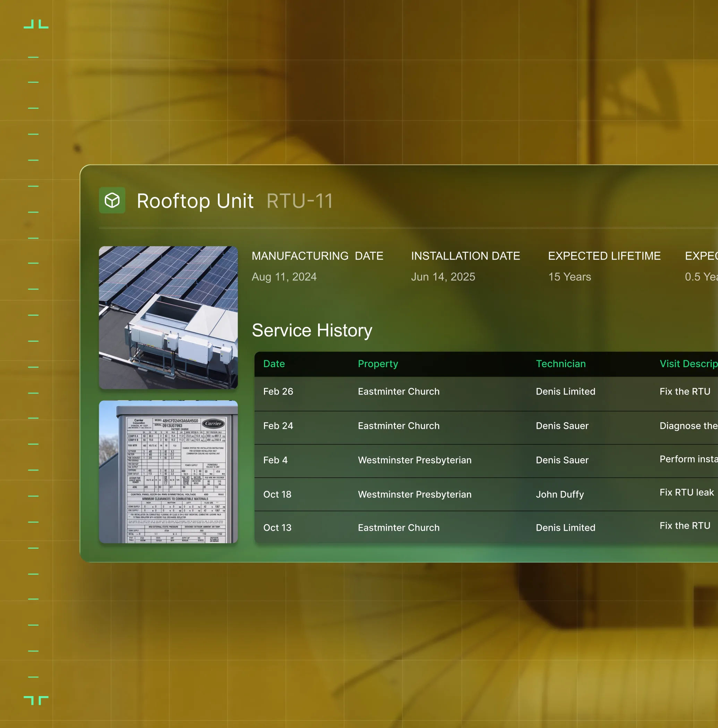Screen dimensions: 718x728
Task: Select the Feb 24 date cell
Action: pyautogui.click(x=278, y=426)
